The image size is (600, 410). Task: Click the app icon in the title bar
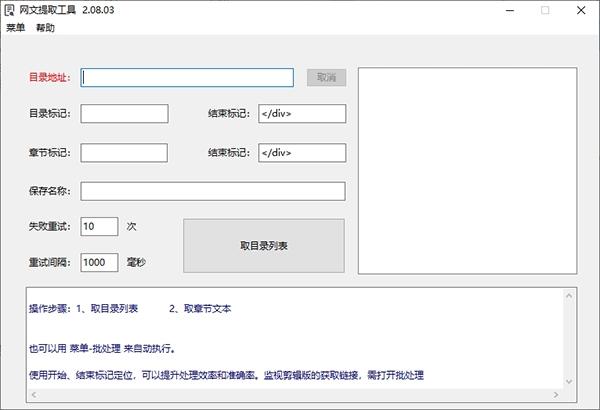coord(10,10)
